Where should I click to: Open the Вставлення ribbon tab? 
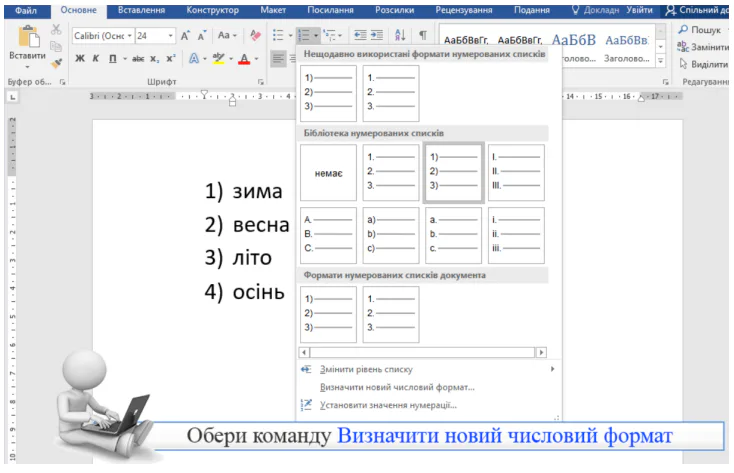coord(142,10)
